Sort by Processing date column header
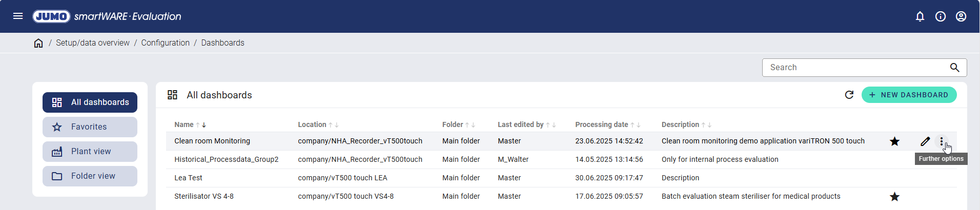The image size is (980, 210). 601,124
